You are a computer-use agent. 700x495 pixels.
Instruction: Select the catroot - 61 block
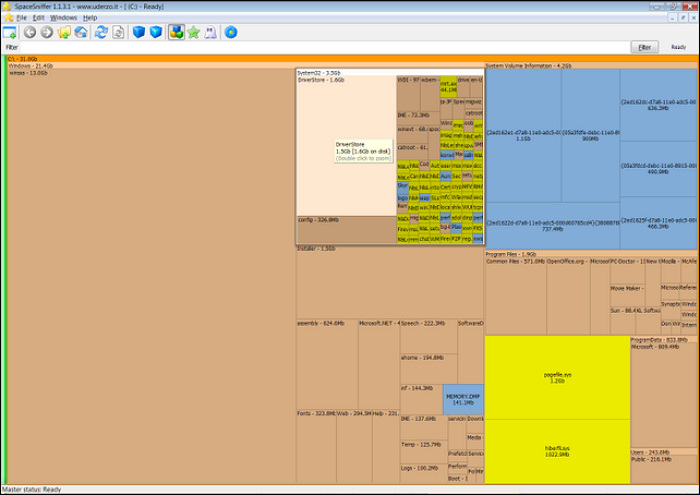click(x=412, y=152)
